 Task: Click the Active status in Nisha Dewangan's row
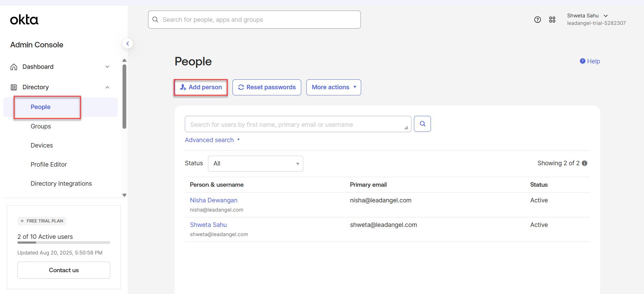tap(539, 200)
